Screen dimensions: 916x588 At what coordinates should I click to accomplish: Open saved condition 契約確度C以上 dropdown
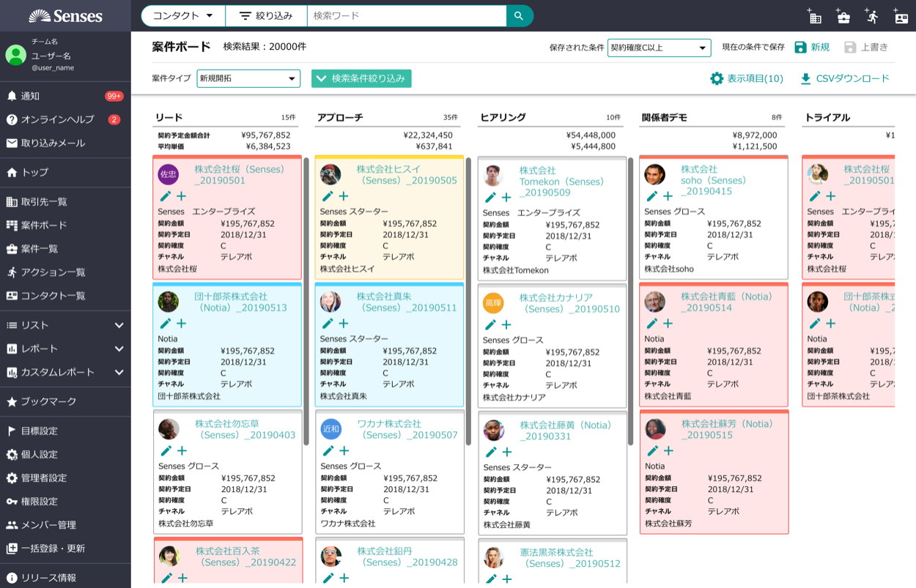(659, 48)
